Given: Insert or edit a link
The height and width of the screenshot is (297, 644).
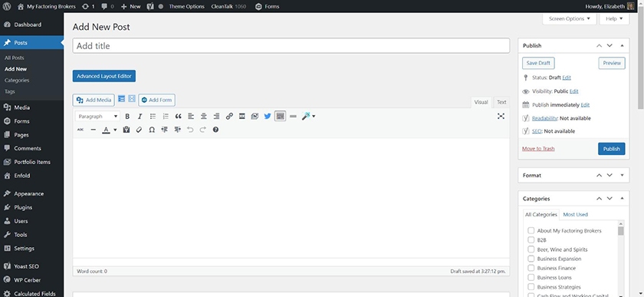Looking at the screenshot, I should point(229,117).
